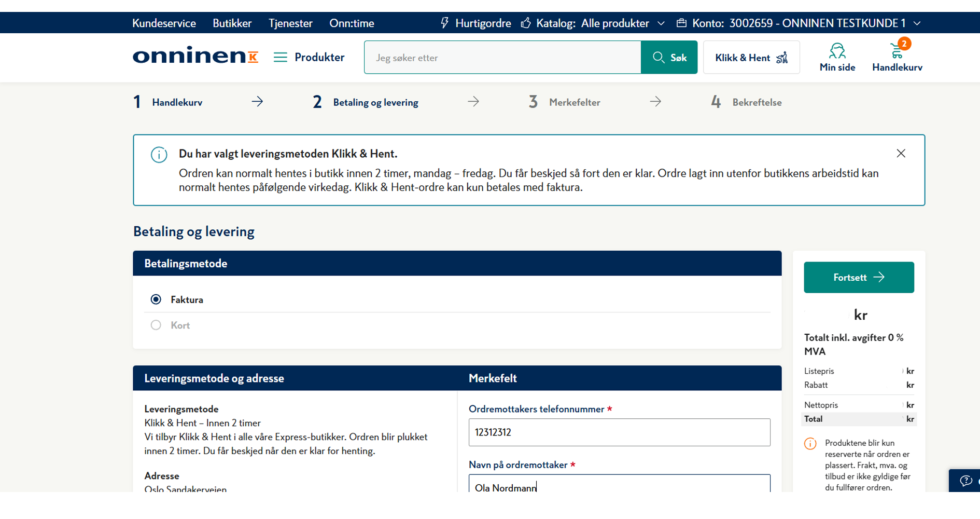Screen dimensions: 980x519
Task: Edit Navn på ordremottaker field
Action: (x=619, y=484)
